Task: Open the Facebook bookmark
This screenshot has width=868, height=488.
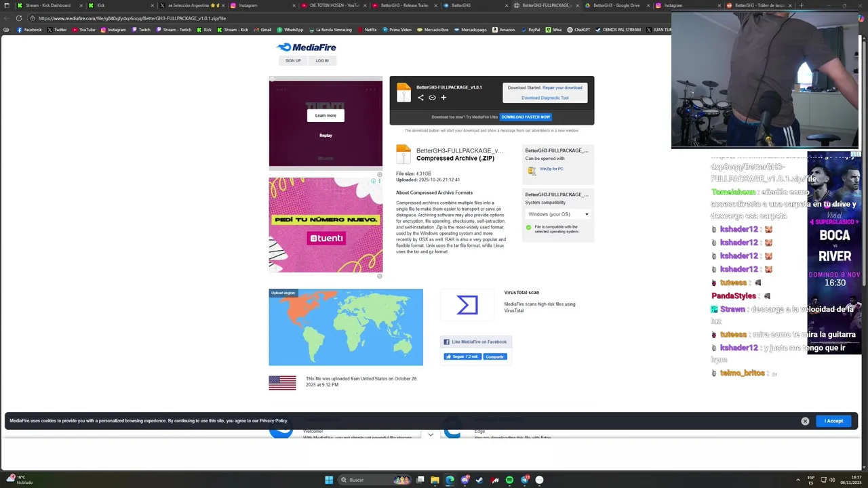Action: [29, 30]
